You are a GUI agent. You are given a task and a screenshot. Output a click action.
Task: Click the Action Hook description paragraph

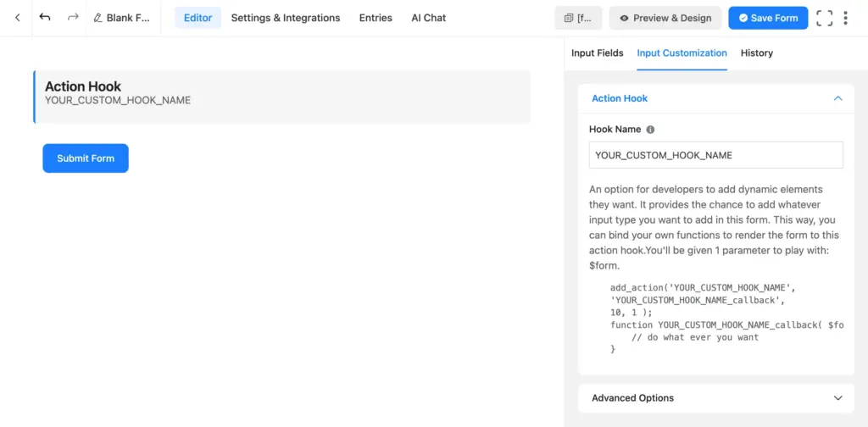715,227
